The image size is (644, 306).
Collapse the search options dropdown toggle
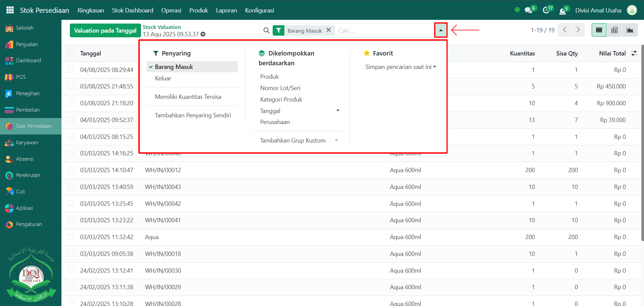click(x=441, y=30)
